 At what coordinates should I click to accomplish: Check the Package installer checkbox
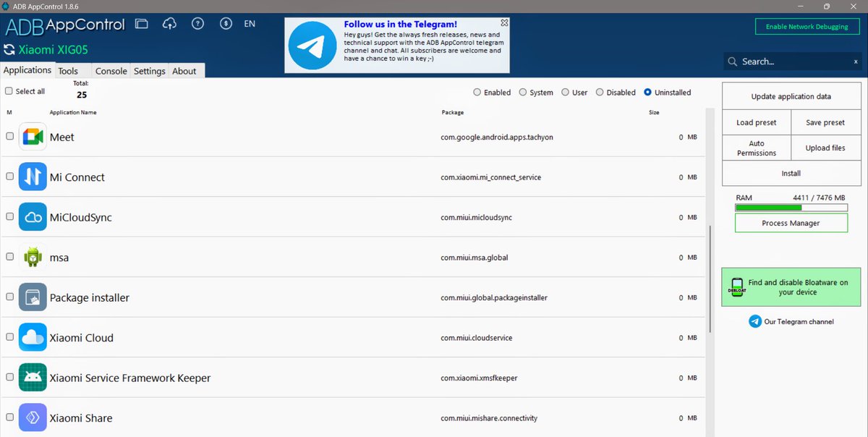[x=9, y=297]
